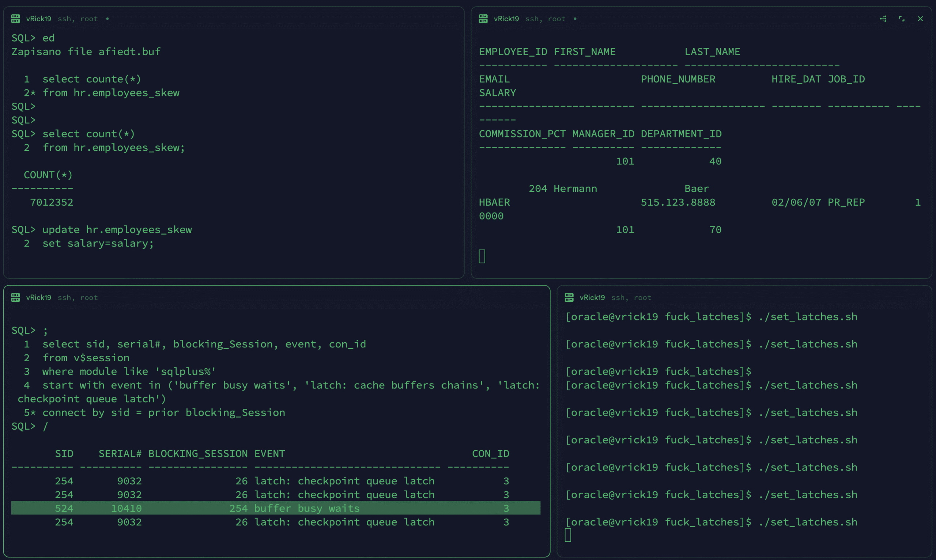936x560 pixels.
Task: Click the count result 7012352
Action: [x=52, y=202]
